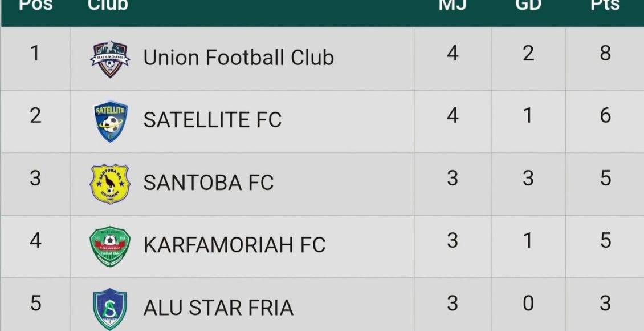Click the Union Football Club crest logo

(110, 59)
